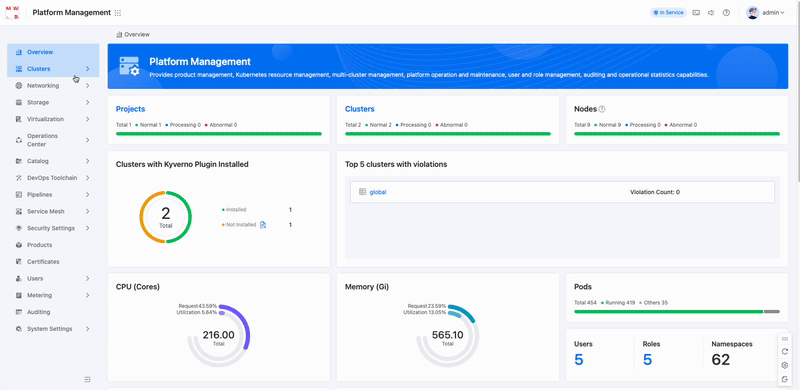Screen dimensions: 800x390
Task: Click the Nodes green status bar
Action: click(677, 134)
